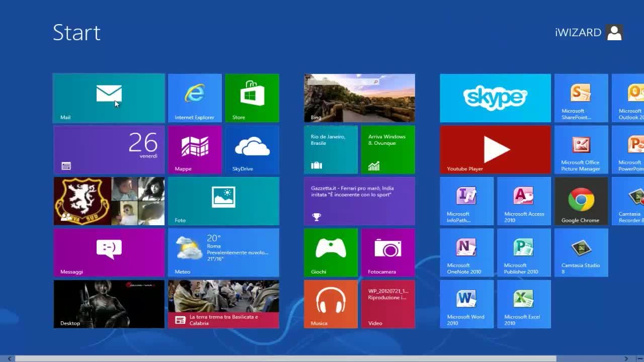Viewport: 644px width, 362px height.
Task: Click the scrollbar right arrow
Action: coord(626,358)
